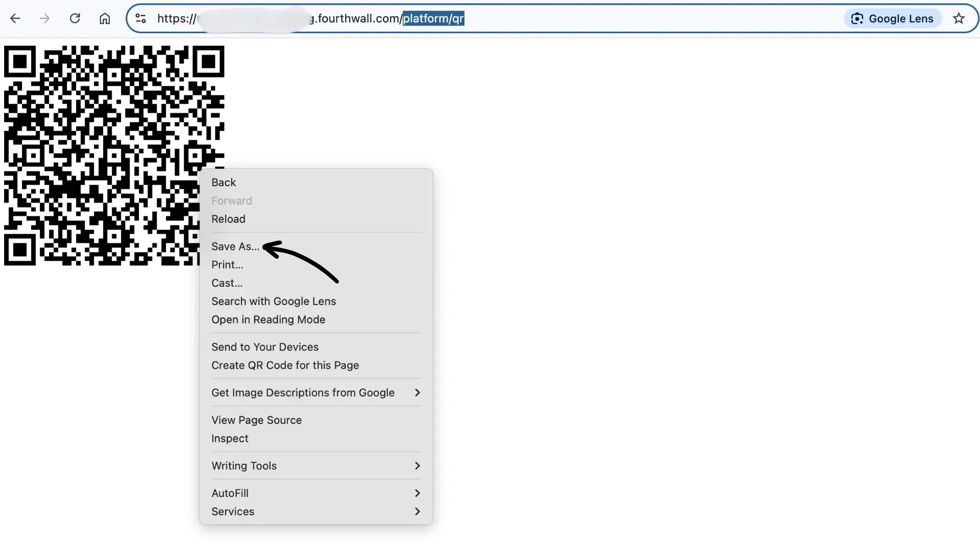Open Inspect from the context menu
This screenshot has height=551, width=980.
coord(230,438)
